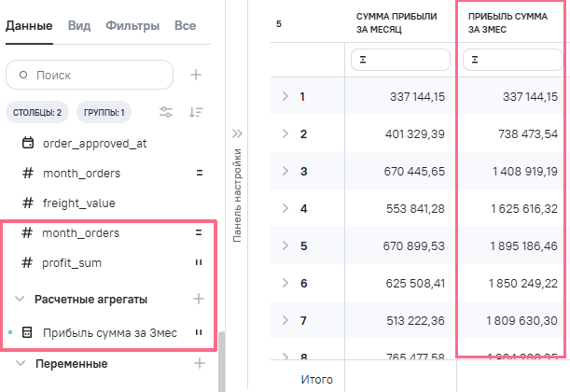570x392 pixels.
Task: Collapse the Расчетные агрегаты section
Action: tap(20, 300)
